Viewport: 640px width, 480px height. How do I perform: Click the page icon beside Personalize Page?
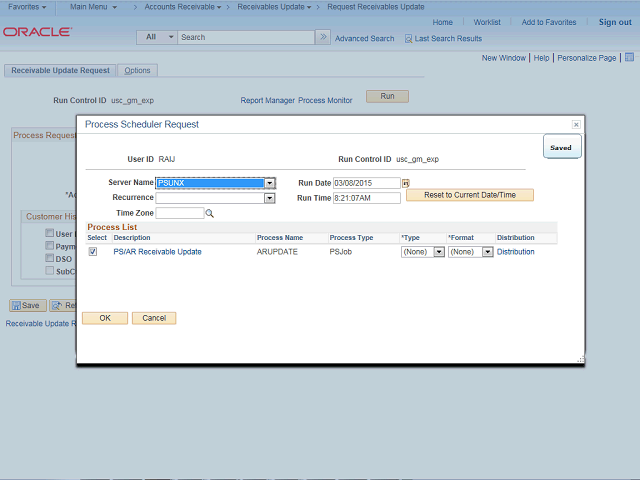coord(627,58)
